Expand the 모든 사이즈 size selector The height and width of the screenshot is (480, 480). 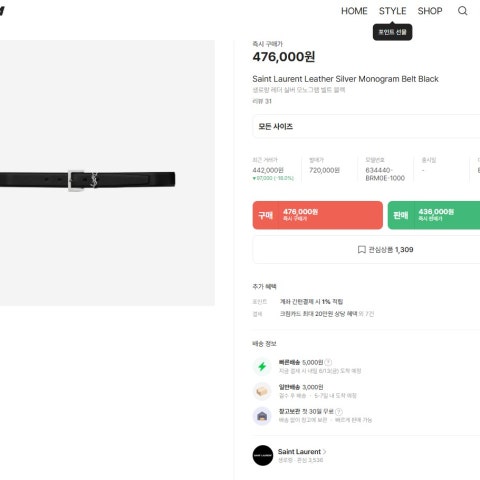pos(366,126)
